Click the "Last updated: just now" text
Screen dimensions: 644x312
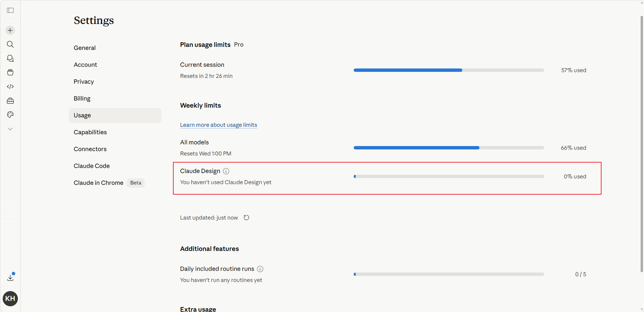tap(209, 218)
